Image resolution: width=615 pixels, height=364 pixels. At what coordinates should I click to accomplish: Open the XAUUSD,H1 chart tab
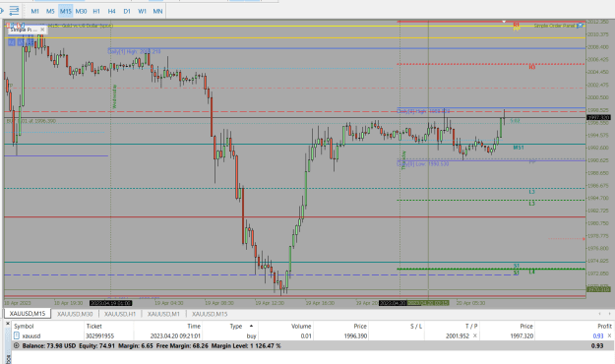[120, 314]
